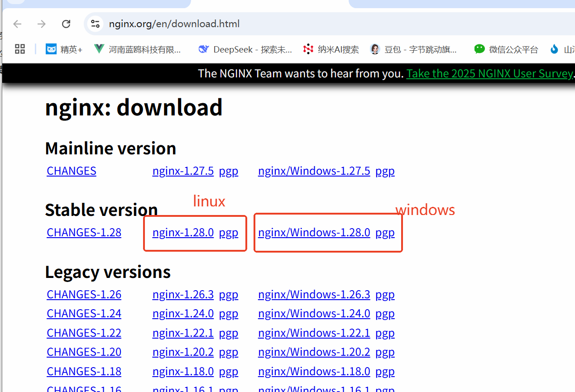Click the browser forward arrow
The width and height of the screenshot is (575, 392).
tap(42, 24)
